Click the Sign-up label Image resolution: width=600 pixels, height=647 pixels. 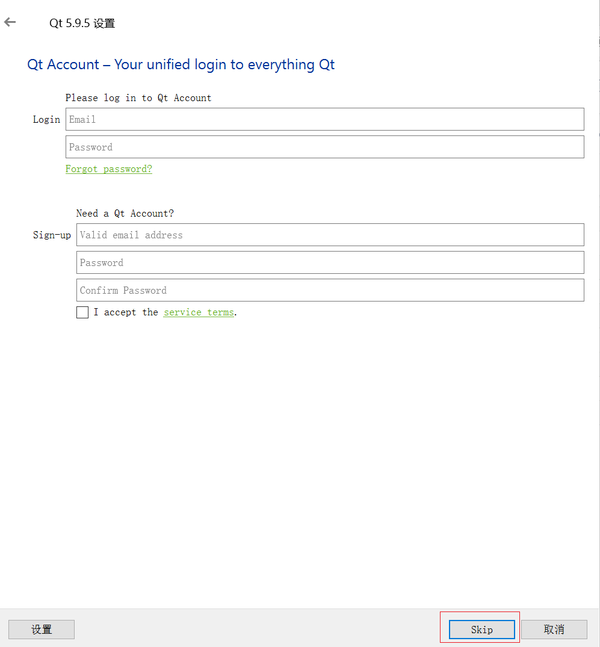52,235
